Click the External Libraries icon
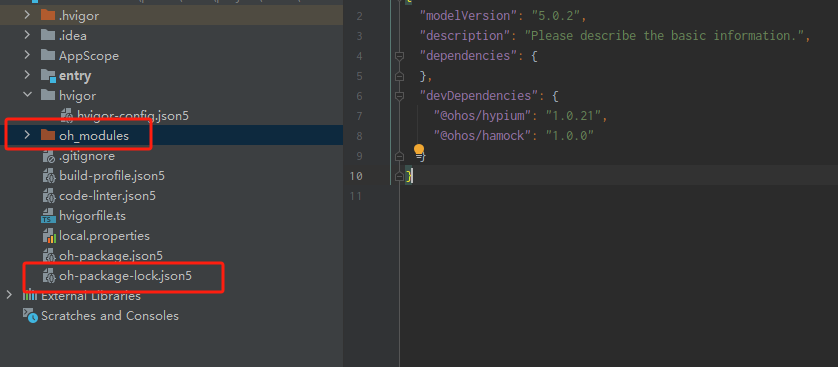Viewport: 838px width, 367px height. tap(30, 295)
